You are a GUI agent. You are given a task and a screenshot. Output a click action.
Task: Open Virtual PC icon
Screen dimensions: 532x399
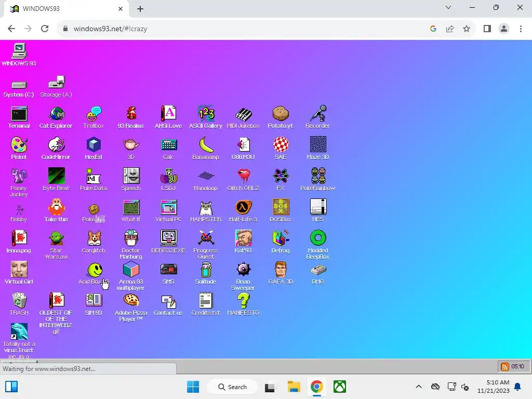click(x=168, y=211)
